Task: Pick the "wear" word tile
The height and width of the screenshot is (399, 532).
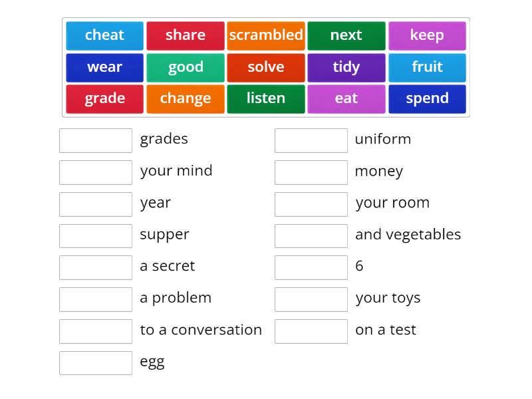Action: pos(104,67)
